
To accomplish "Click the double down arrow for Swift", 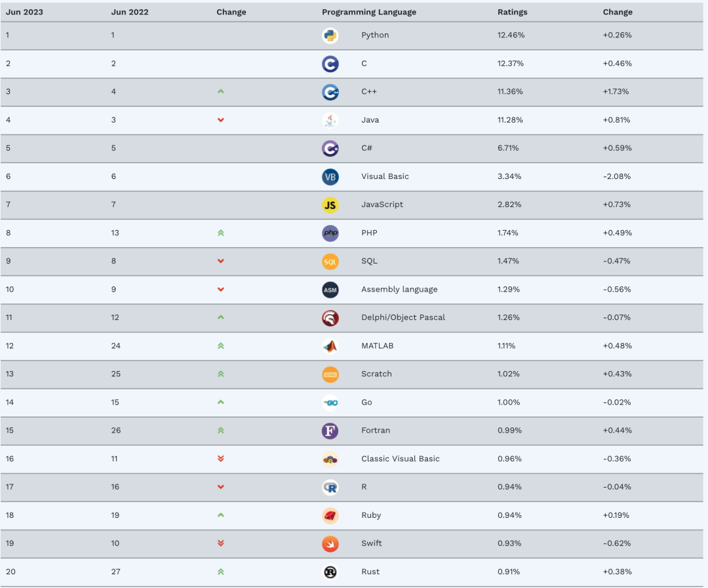I will click(x=221, y=543).
